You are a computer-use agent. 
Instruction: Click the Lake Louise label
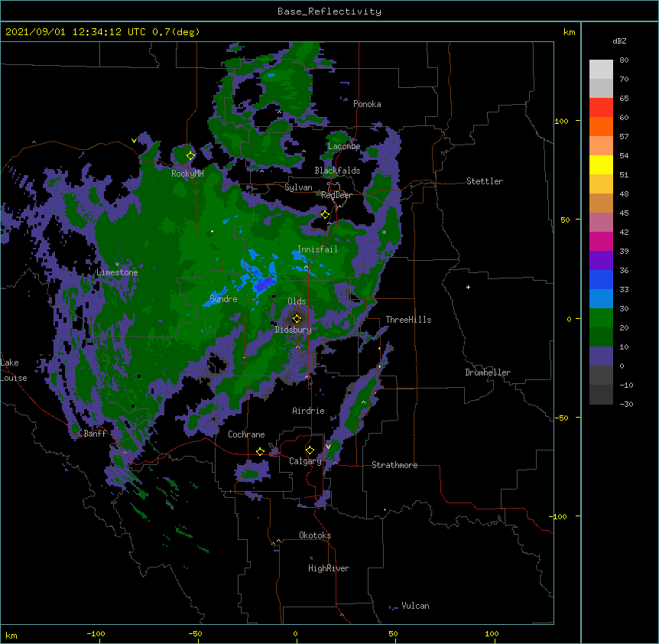pyautogui.click(x=14, y=370)
